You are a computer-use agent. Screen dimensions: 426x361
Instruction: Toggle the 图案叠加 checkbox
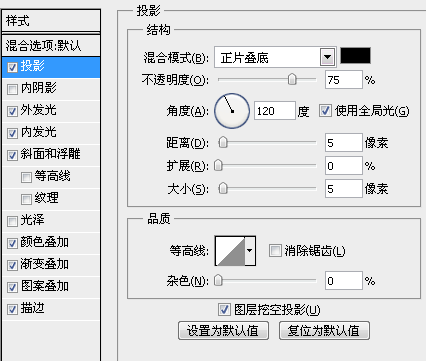(12, 287)
